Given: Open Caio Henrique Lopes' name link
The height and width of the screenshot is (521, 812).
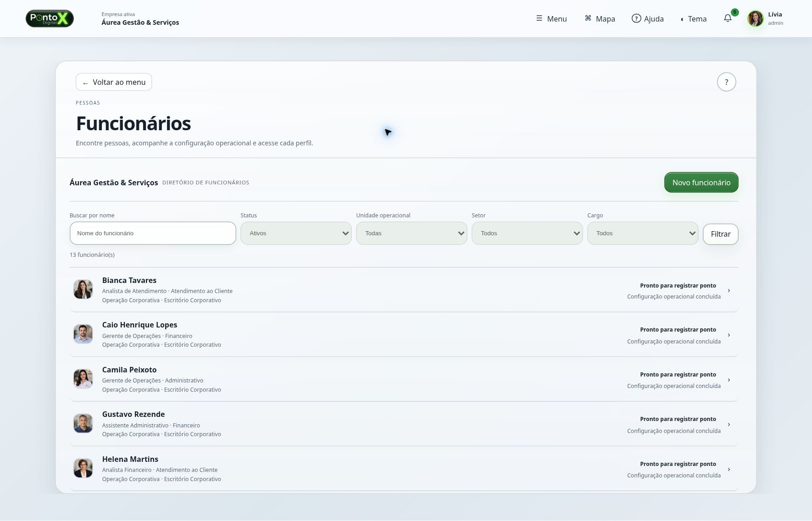Looking at the screenshot, I should (139, 325).
